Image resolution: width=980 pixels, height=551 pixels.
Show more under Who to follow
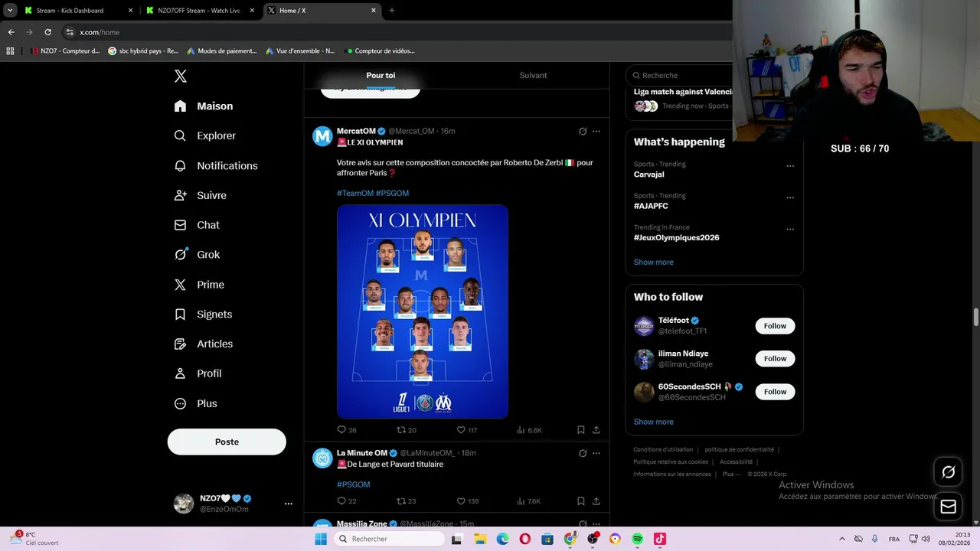[653, 422]
